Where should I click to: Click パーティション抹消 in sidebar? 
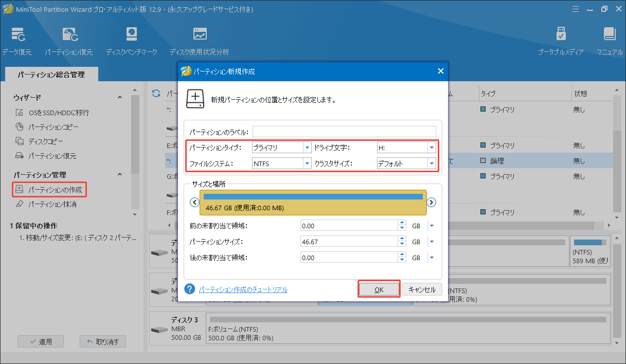[45, 204]
